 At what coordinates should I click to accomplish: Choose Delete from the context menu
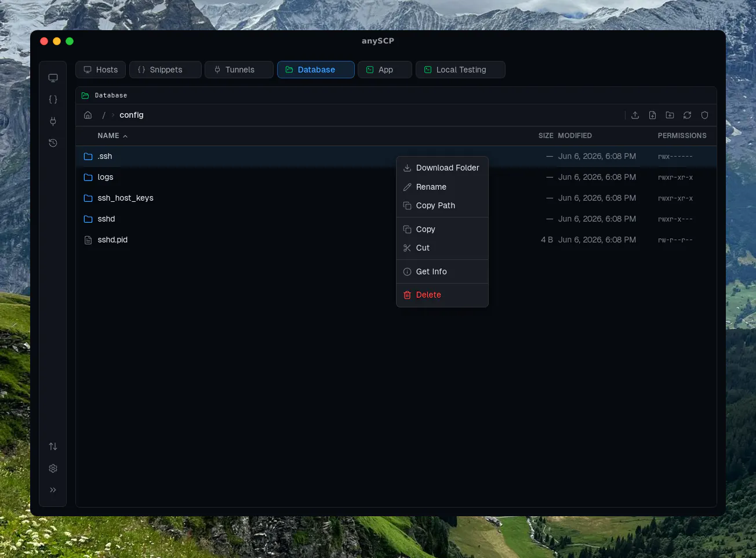coord(442,295)
